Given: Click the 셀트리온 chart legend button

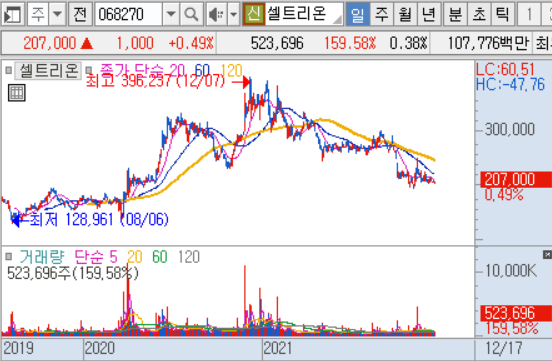Looking at the screenshot, I should pos(48,71).
